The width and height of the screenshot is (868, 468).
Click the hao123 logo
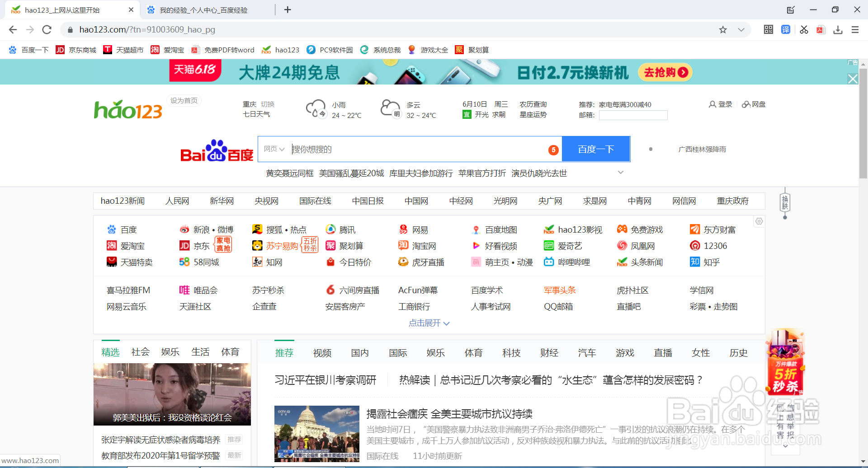coord(128,110)
